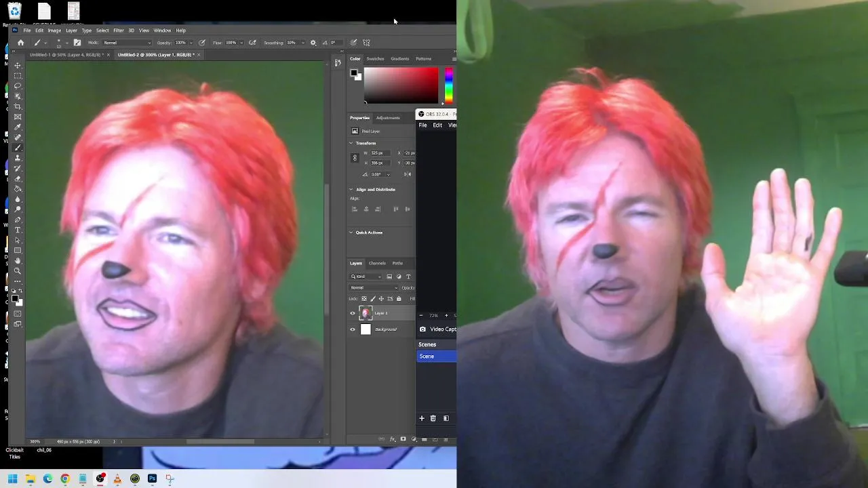Switch to the Swatches tab
Image resolution: width=868 pixels, height=488 pixels.
coord(375,59)
